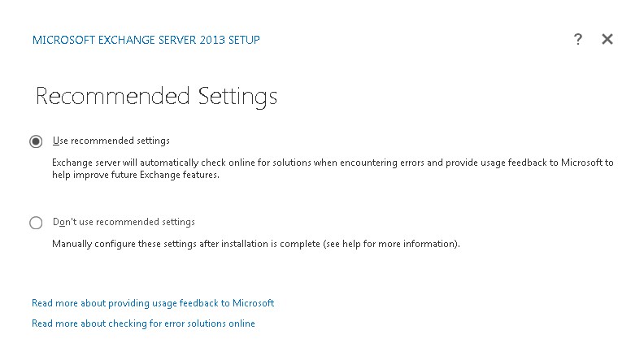This screenshot has height=356, width=644.
Task: Click "after installation is complete" in the description
Action: (258, 243)
